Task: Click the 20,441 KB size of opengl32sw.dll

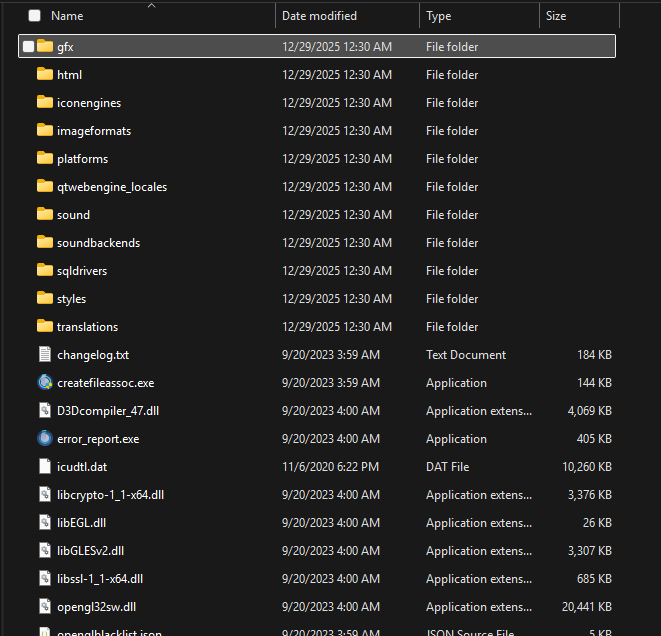Action: pyautogui.click(x=587, y=607)
